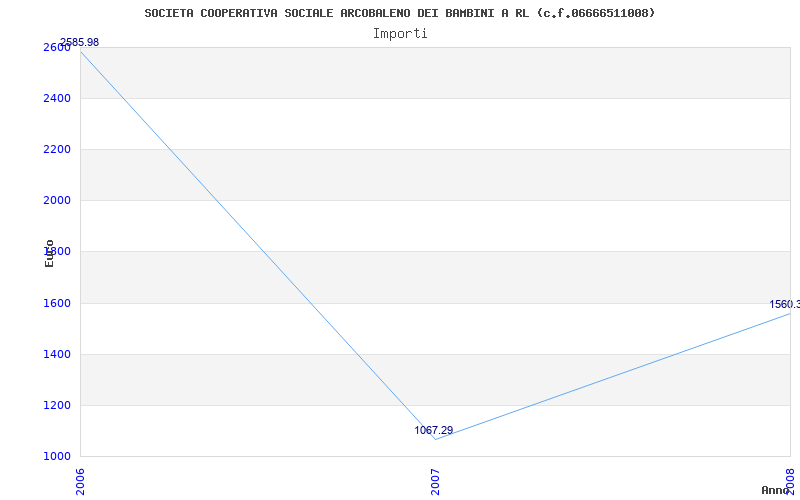Click the 2008 x-axis year label
This screenshot has height=500, width=800.
pyautogui.click(x=790, y=481)
